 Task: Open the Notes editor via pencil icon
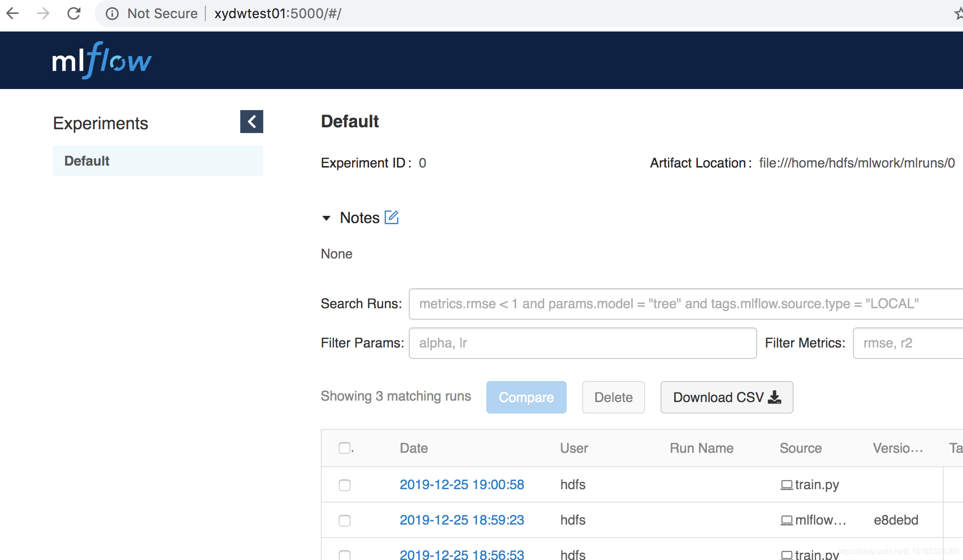392,217
